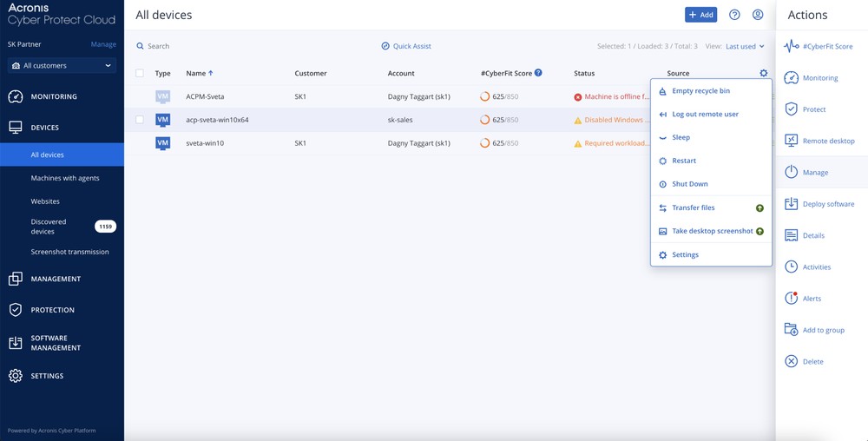Choose Log out remote user menu item
The image size is (868, 441).
coord(711,114)
